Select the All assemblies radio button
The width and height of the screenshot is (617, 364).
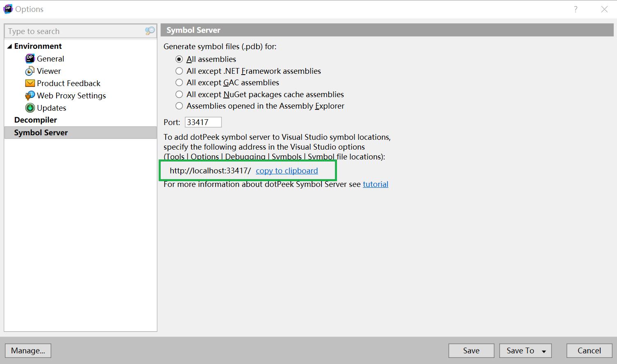click(x=179, y=59)
